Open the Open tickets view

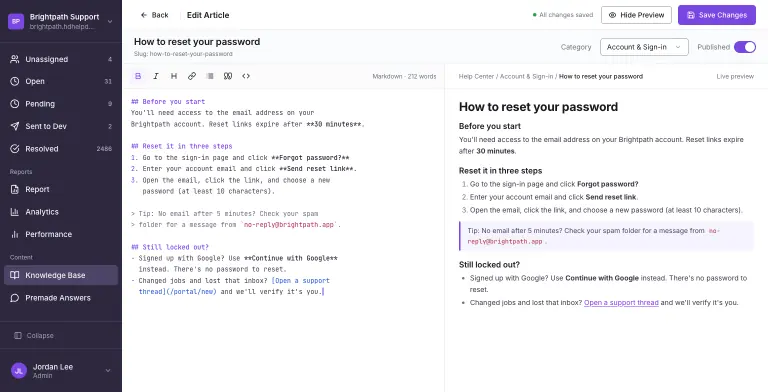tap(61, 81)
